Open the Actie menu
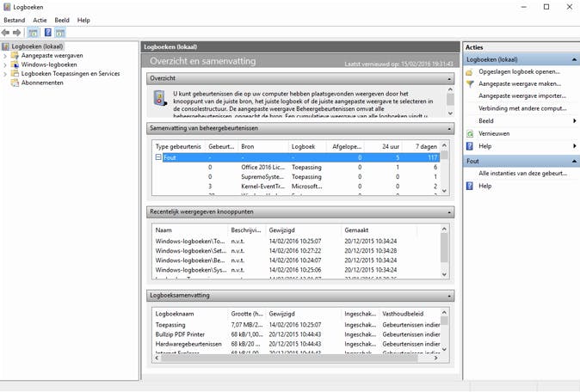The height and width of the screenshot is (392, 580). click(x=40, y=20)
